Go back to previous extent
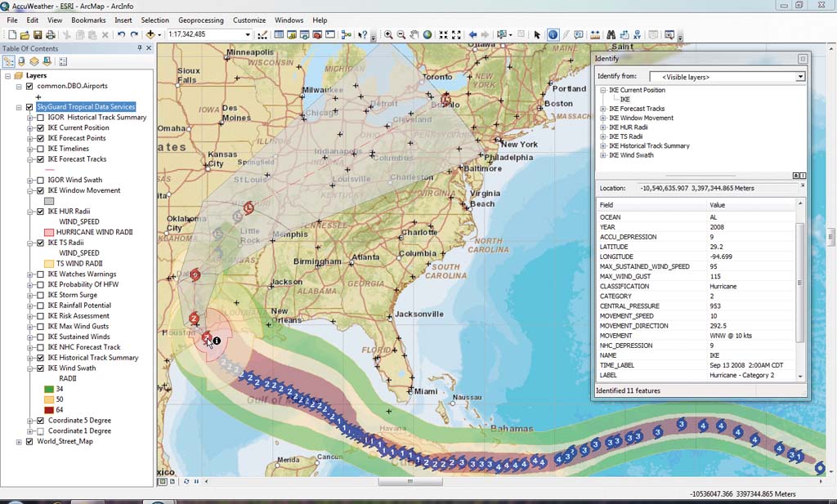Viewport: 837px width, 504px height. 472,34
